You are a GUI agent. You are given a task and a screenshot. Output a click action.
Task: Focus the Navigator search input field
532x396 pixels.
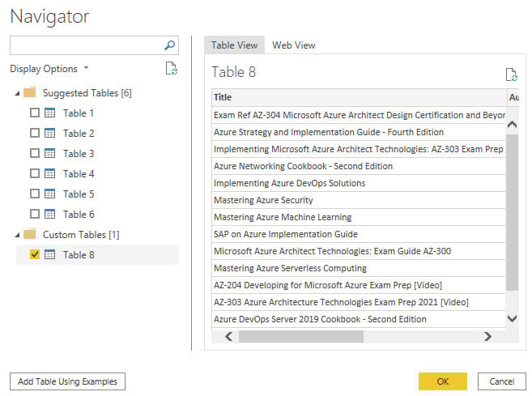[x=94, y=45]
